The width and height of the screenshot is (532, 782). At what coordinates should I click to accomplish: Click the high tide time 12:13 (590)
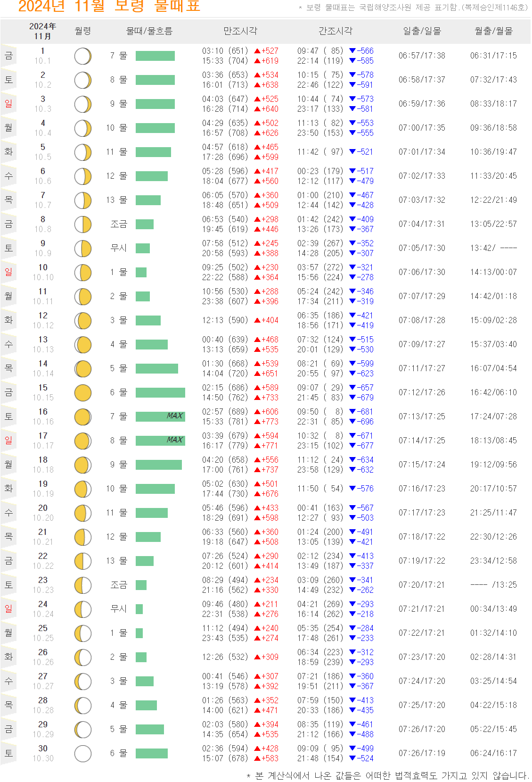[225, 320]
